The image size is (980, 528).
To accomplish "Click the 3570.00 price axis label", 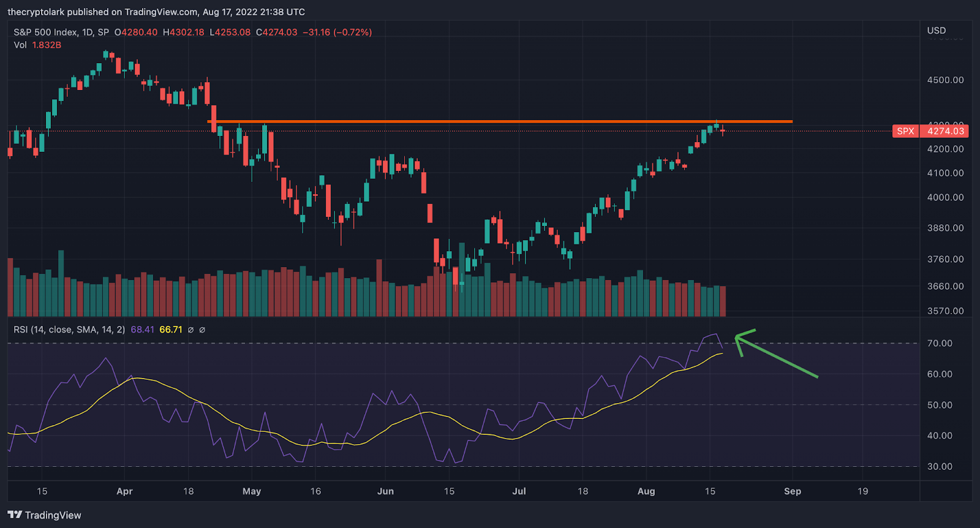I will pos(946,311).
